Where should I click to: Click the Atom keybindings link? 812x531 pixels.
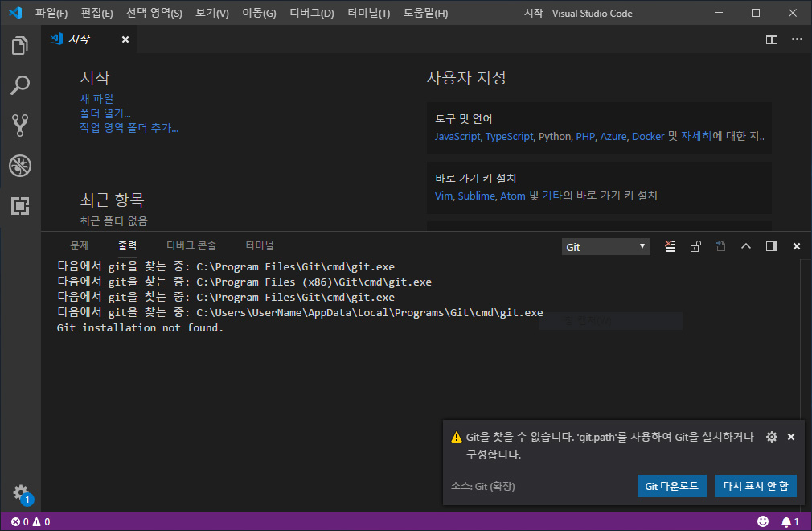click(x=513, y=196)
